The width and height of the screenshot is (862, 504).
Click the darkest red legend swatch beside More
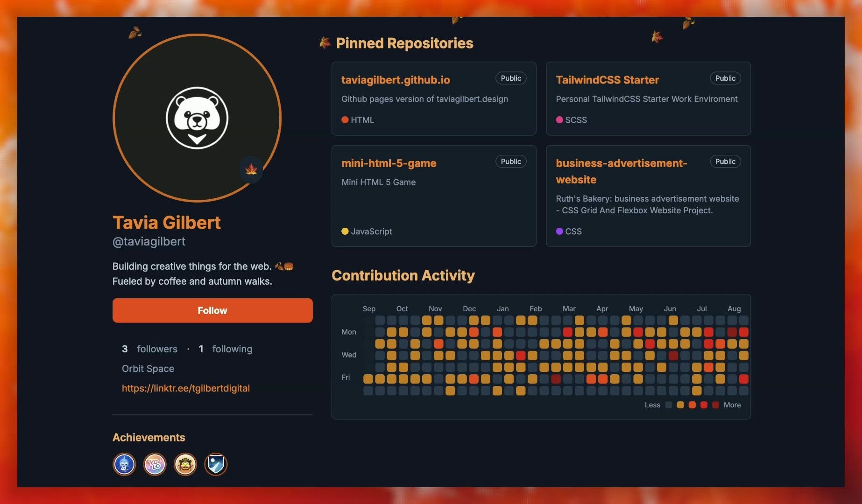pyautogui.click(x=715, y=405)
